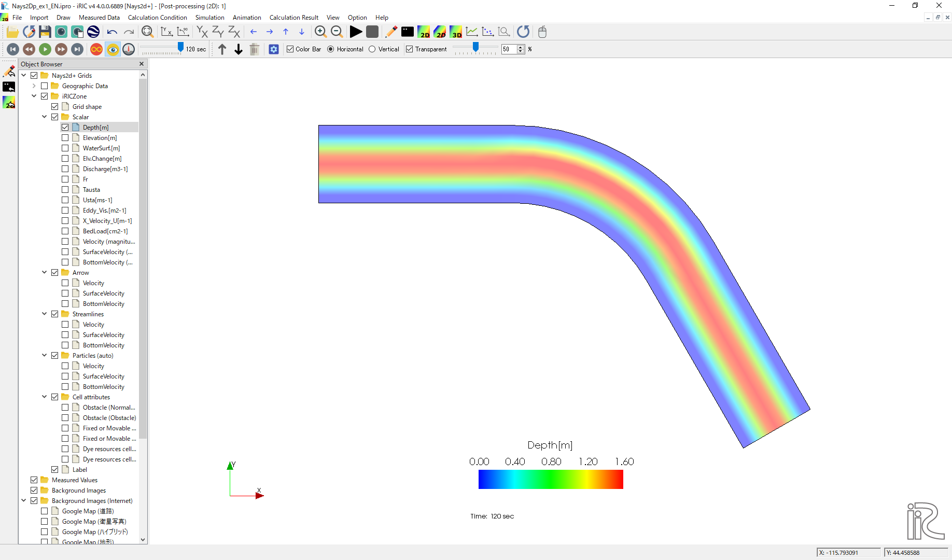The height and width of the screenshot is (560, 952).
Task: Click the Fit view magnifier icon
Action: pos(148,32)
